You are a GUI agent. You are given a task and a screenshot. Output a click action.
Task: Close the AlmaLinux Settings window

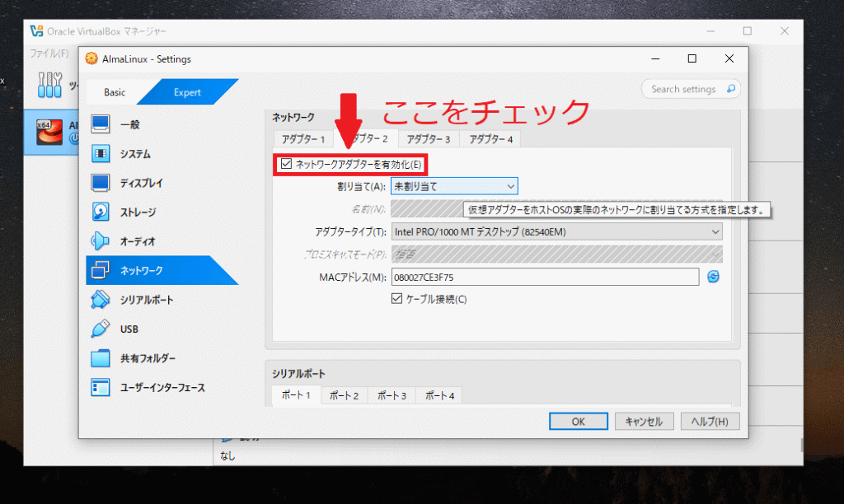[x=729, y=58]
